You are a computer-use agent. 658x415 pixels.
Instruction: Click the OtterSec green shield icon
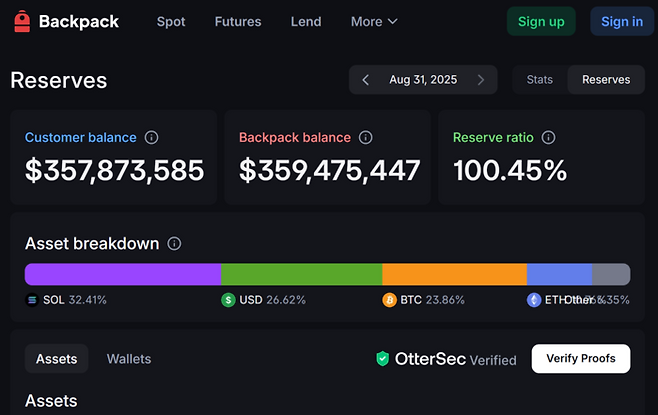(x=382, y=359)
